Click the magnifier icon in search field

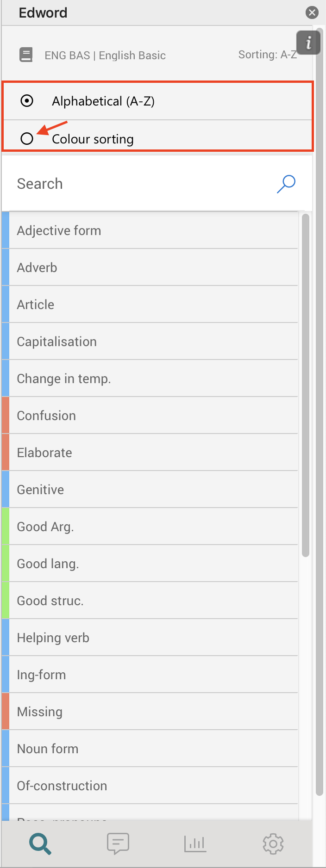[286, 184]
